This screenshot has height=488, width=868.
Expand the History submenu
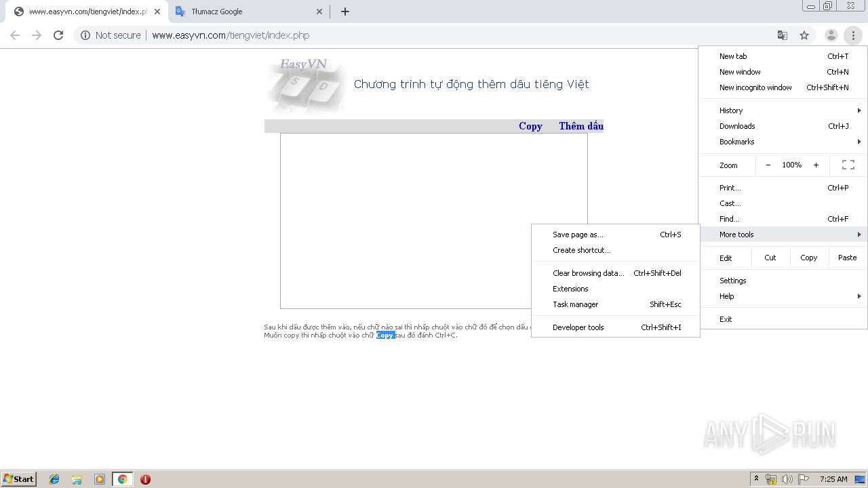(783, 110)
